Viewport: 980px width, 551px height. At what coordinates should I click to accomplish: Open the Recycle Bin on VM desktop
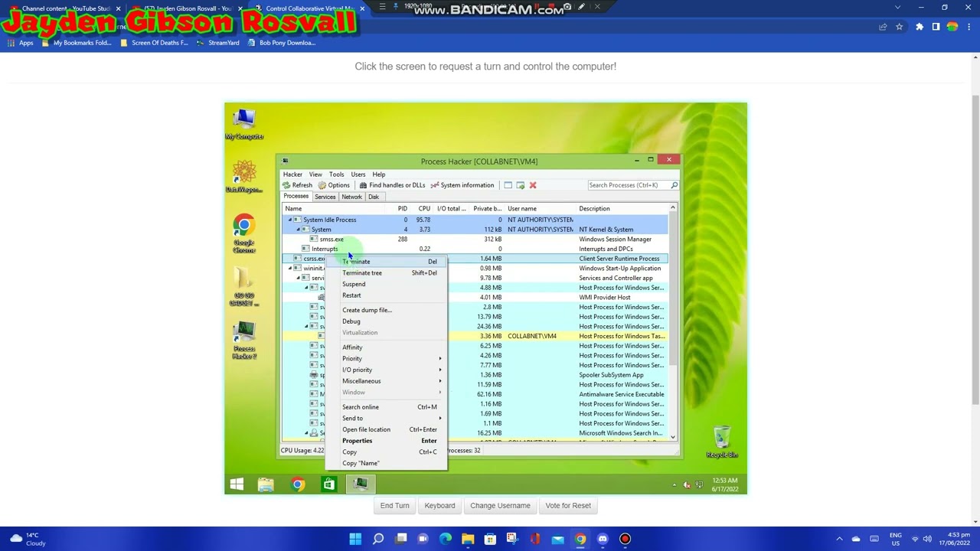pyautogui.click(x=722, y=442)
